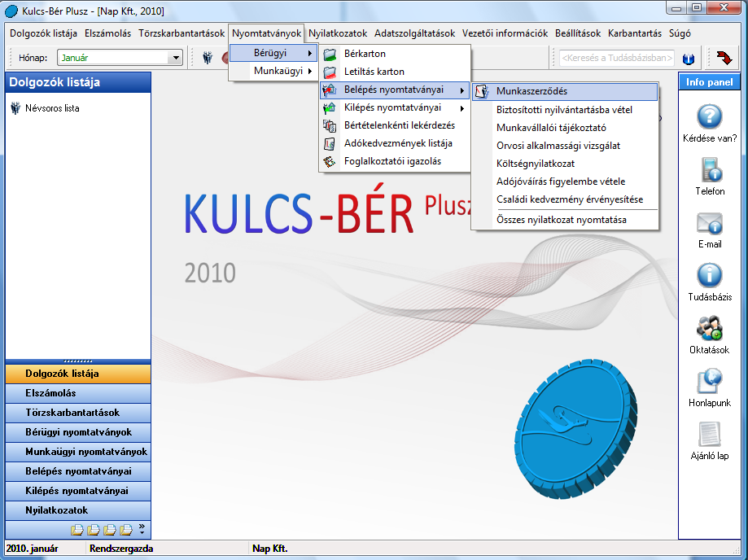Open the Dolgozók listája menu
Image resolution: width=748 pixels, height=560 pixels.
[x=43, y=33]
